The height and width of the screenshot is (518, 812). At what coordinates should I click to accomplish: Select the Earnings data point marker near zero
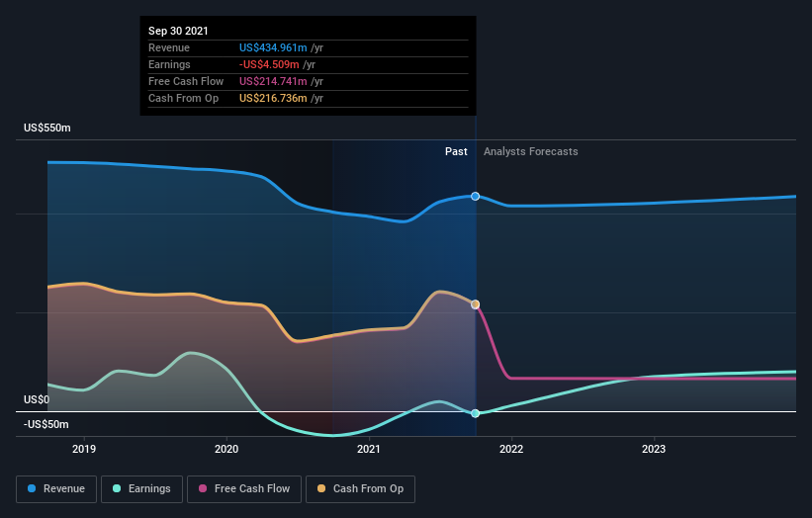point(476,413)
